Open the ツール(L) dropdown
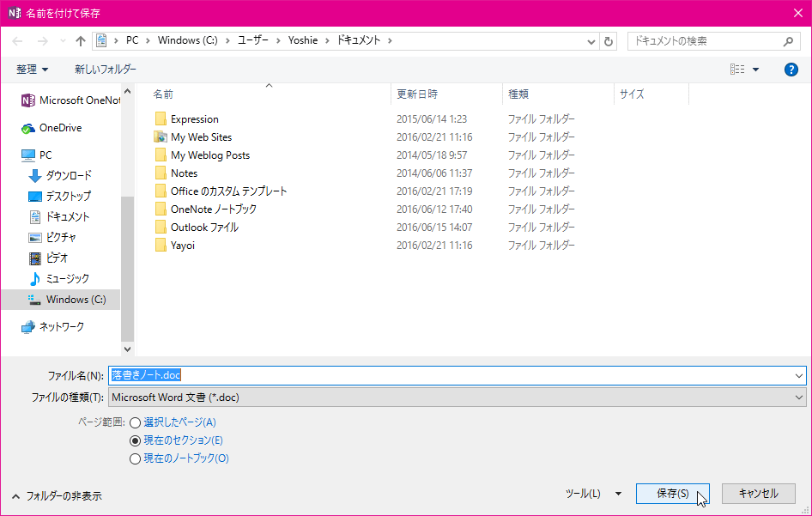The height and width of the screenshot is (516, 812). click(x=593, y=494)
